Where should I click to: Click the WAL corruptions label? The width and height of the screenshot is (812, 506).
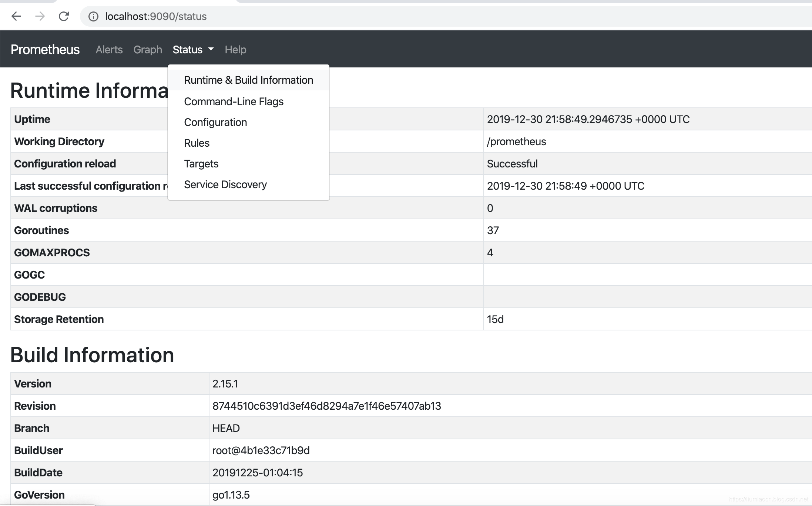(x=56, y=208)
